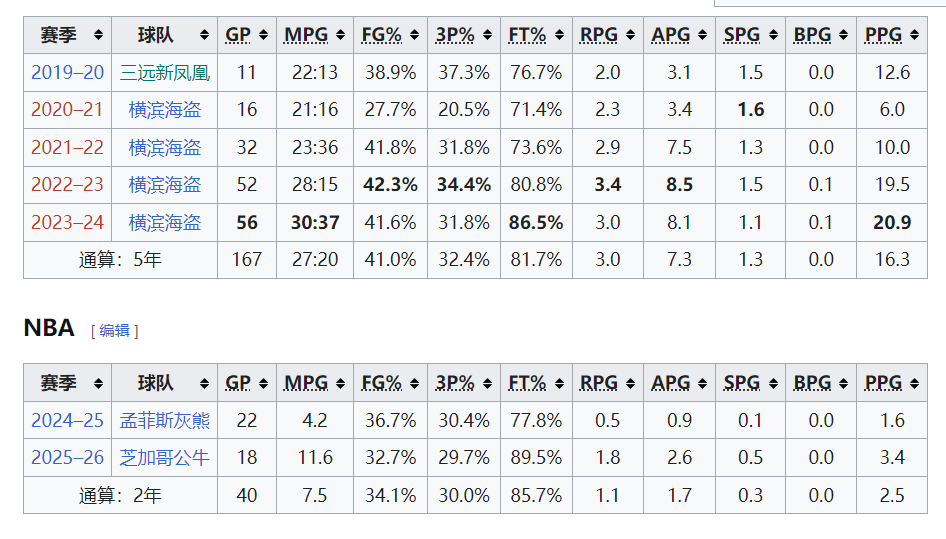Screen dimensions: 946x539
Task: Open the 孟菲斯灰熊 team link
Action: click(165, 420)
